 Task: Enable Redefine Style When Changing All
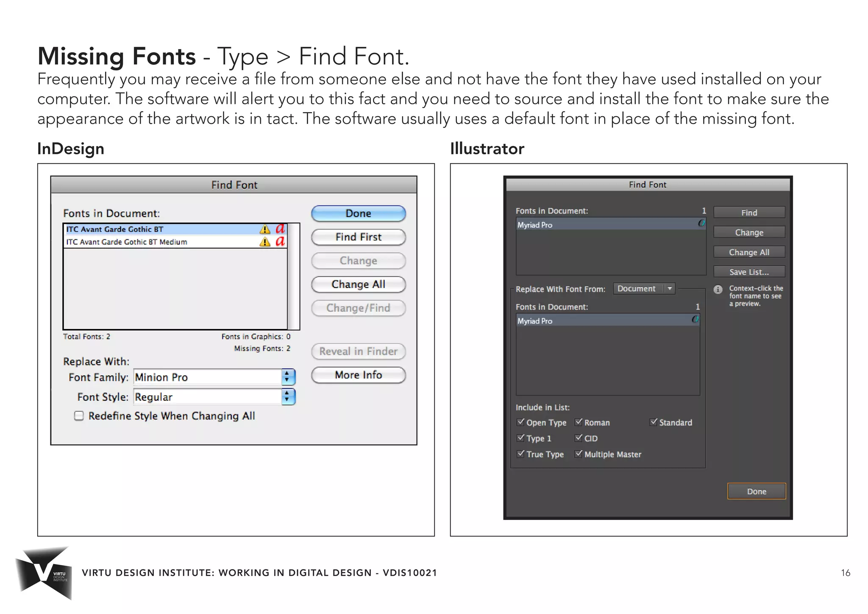tap(79, 416)
